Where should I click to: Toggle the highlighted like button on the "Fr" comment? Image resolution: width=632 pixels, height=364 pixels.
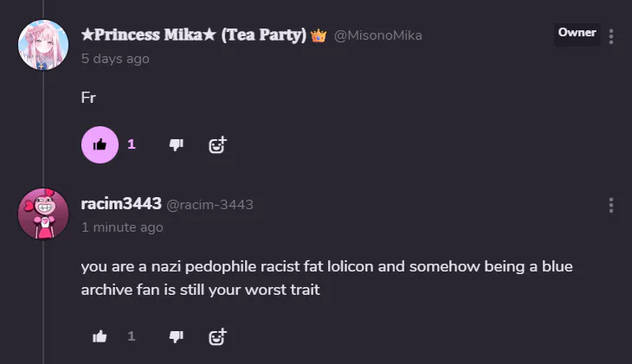100,144
